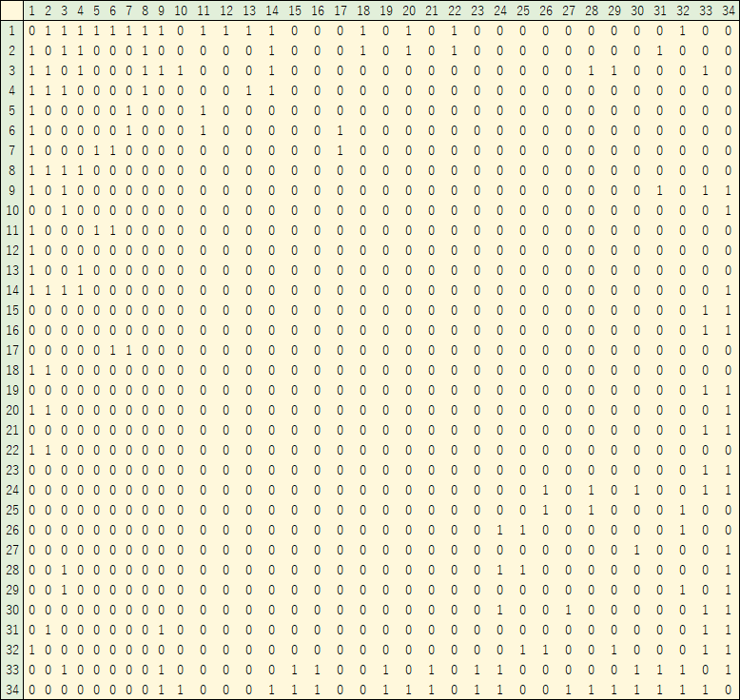Image resolution: width=740 pixels, height=700 pixels.
Task: Select row header 34
Action: coord(11,690)
